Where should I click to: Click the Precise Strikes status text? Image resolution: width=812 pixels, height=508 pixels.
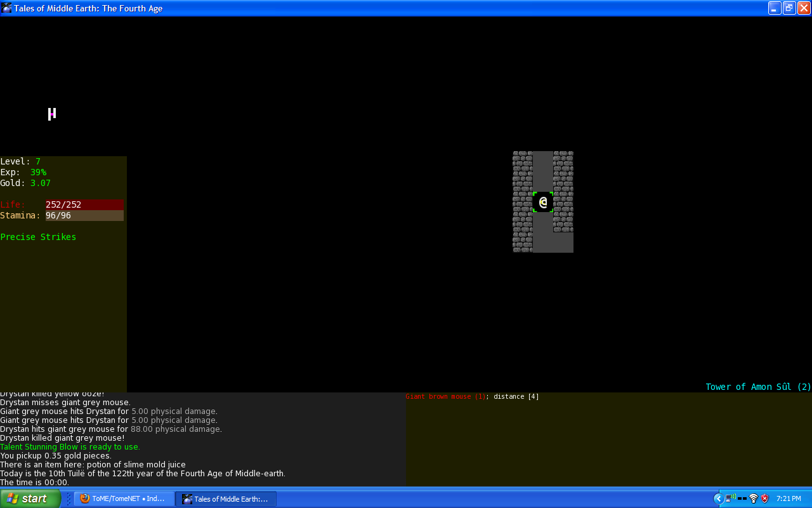(x=38, y=237)
